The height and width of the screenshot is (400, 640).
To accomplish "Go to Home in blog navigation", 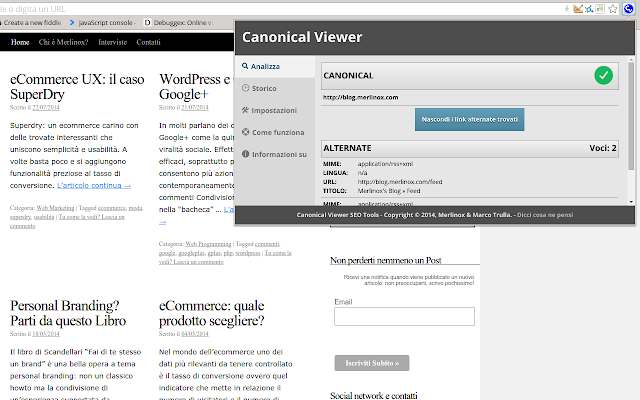I will pos(20,42).
